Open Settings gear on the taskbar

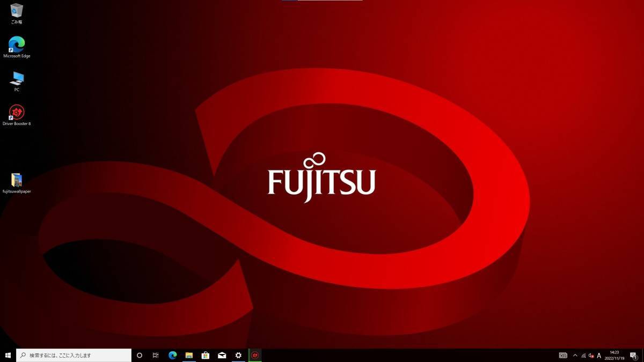coord(239,355)
